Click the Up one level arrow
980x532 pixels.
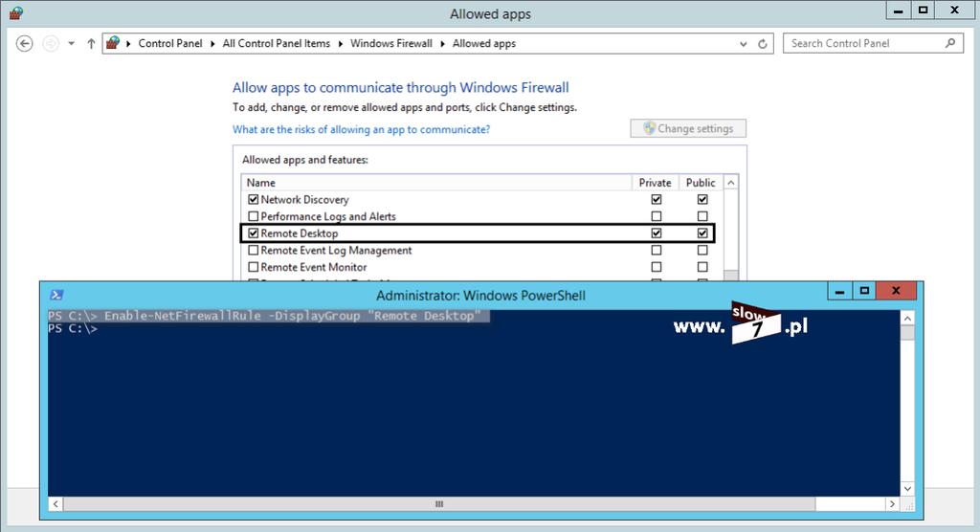point(91,44)
